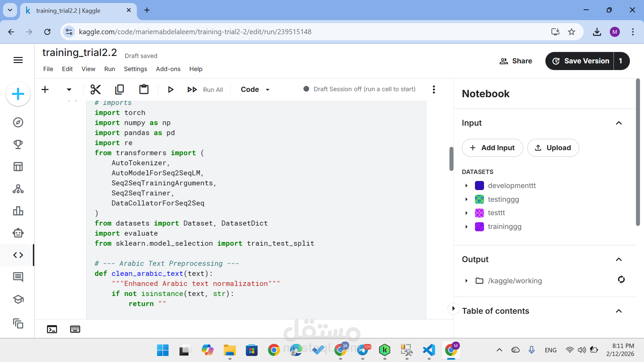Click the copy cell icon
This screenshot has height=362, width=644.
[119, 89]
